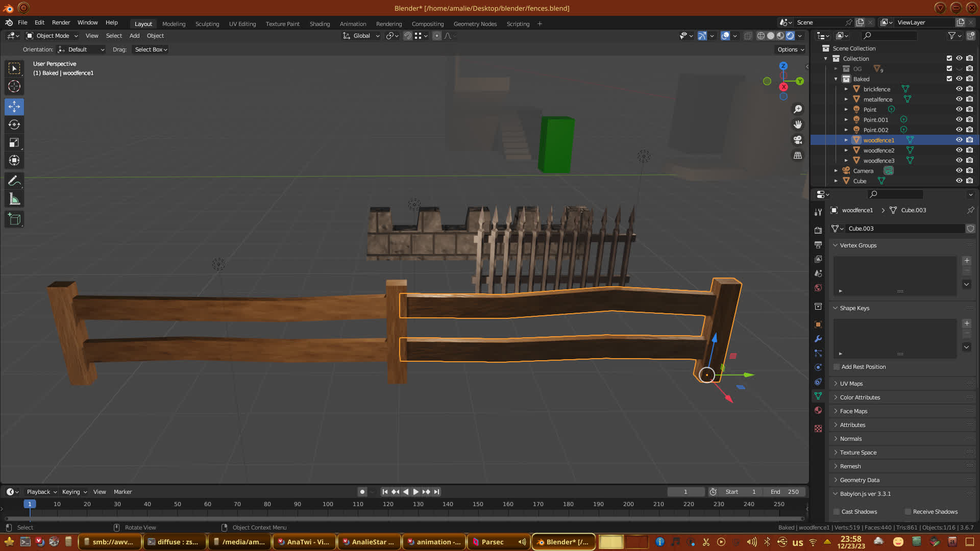Open Parsec from the taskbar
Screen dimensions: 980x551
click(x=492, y=542)
